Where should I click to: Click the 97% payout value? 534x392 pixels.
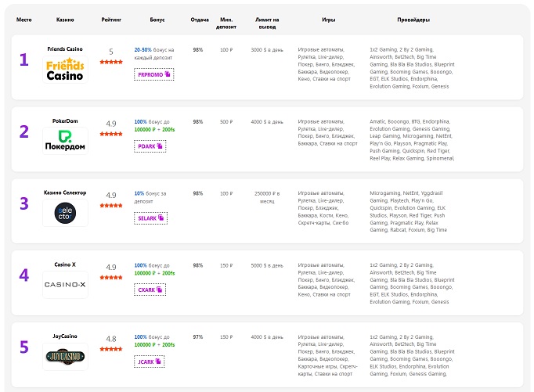[198, 337]
